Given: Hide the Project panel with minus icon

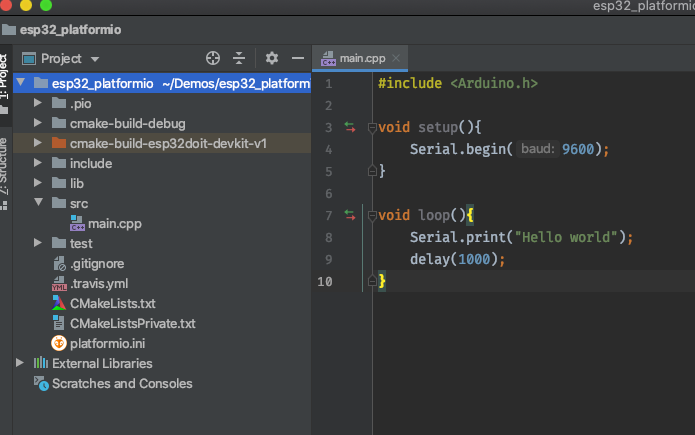Looking at the screenshot, I should pyautogui.click(x=297, y=59).
